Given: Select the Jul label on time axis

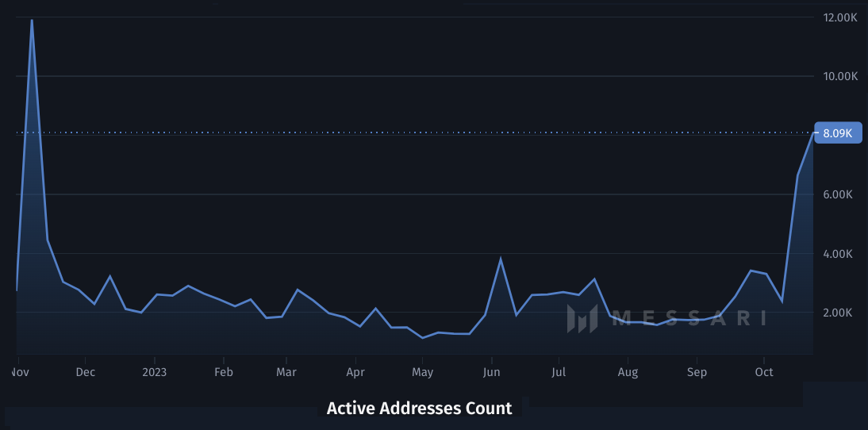Looking at the screenshot, I should [x=559, y=371].
